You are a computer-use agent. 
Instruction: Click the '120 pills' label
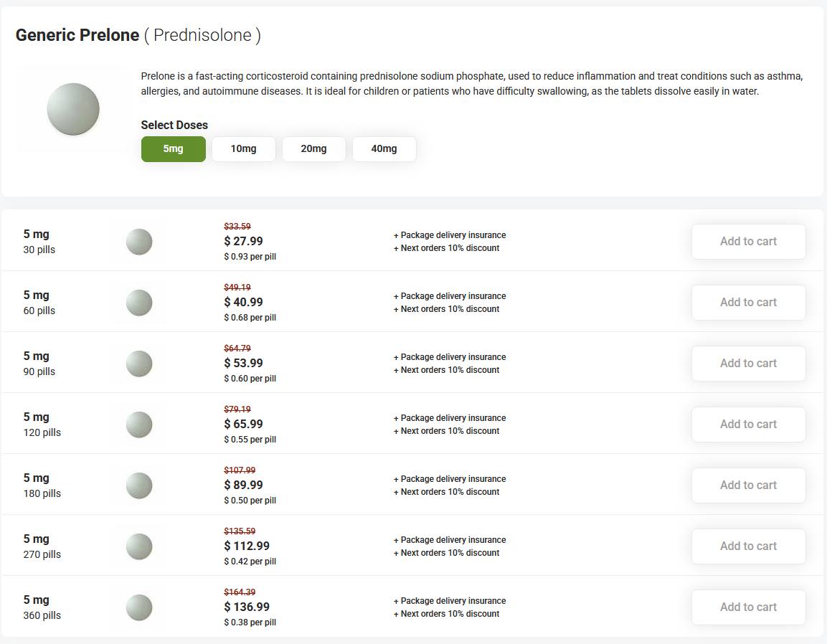[42, 432]
